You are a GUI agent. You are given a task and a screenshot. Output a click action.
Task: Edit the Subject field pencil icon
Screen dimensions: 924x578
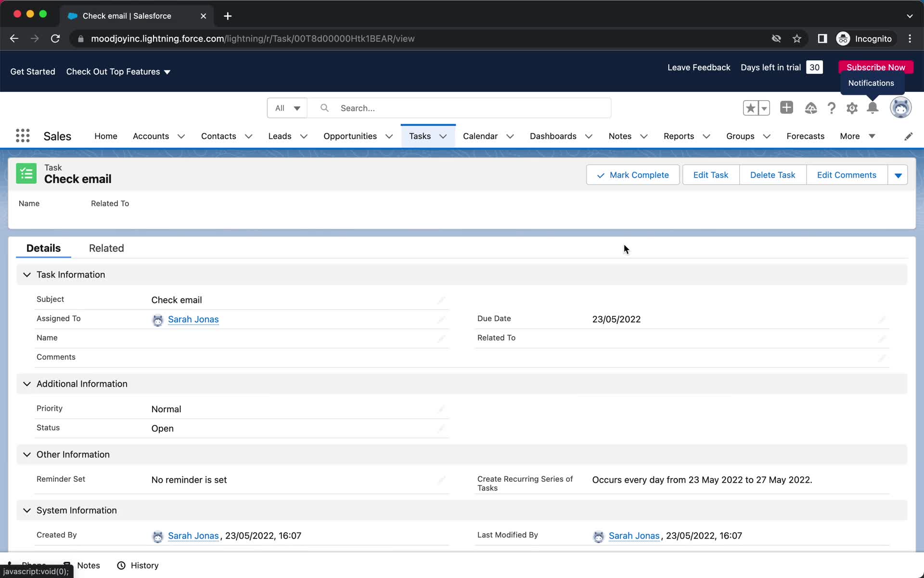coord(441,300)
